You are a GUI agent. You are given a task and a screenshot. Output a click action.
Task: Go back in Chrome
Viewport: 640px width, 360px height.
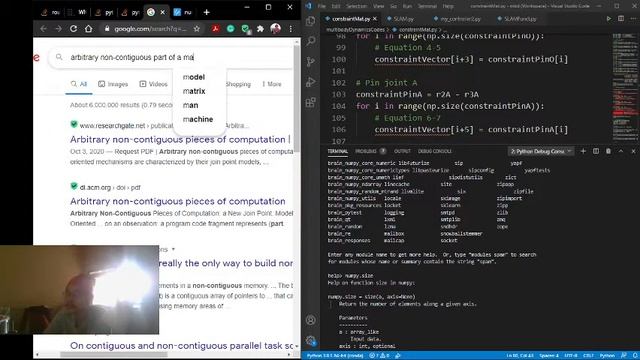[x=43, y=29]
